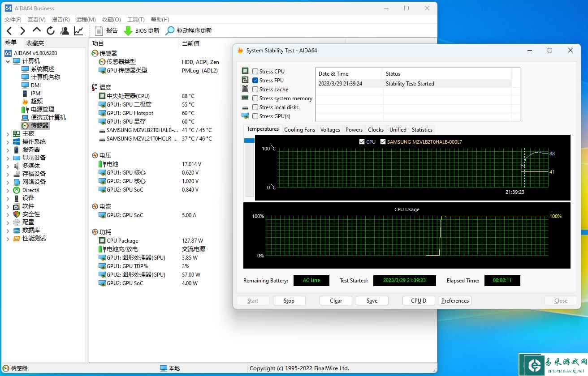
Task: Open the 工具(T) menu
Action: point(136,19)
